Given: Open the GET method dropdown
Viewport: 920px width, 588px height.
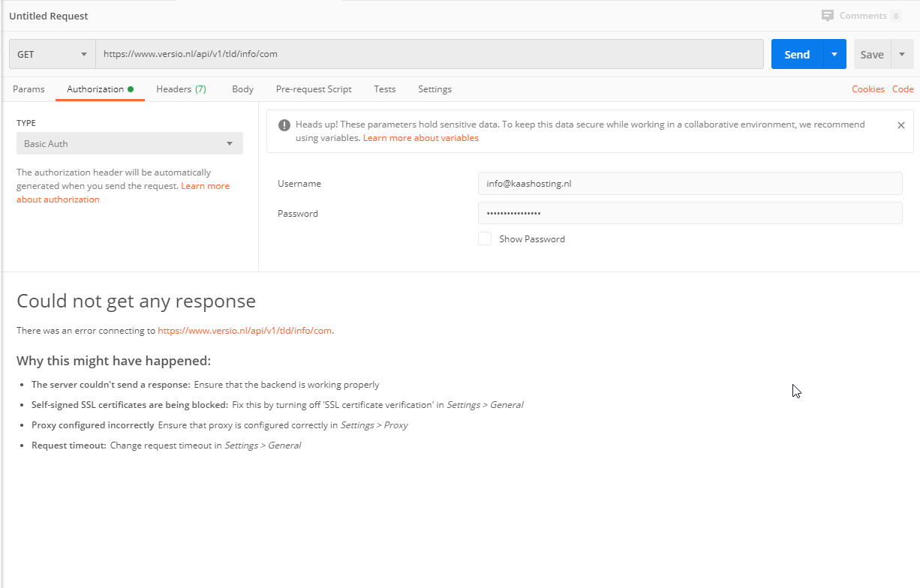Looking at the screenshot, I should (53, 55).
